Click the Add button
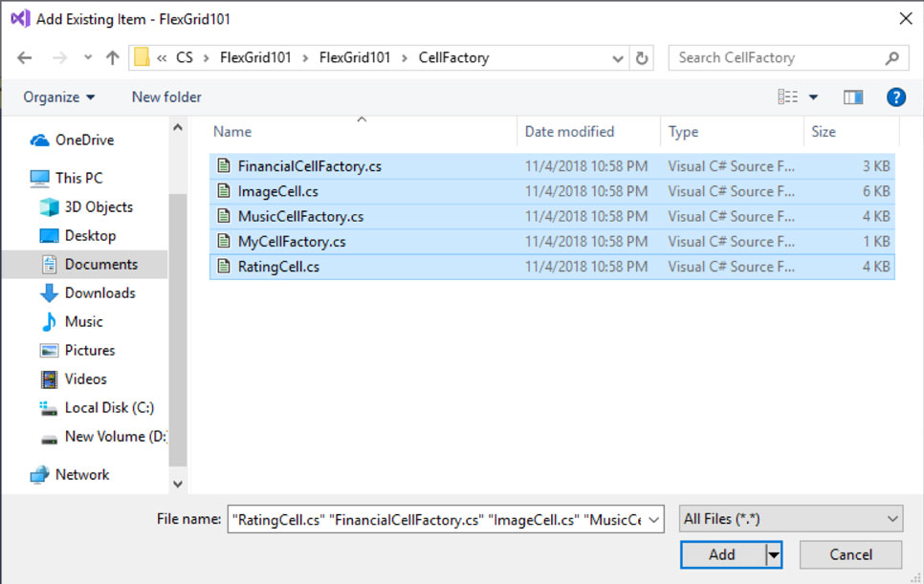Image resolution: width=924 pixels, height=584 pixels. click(x=722, y=554)
